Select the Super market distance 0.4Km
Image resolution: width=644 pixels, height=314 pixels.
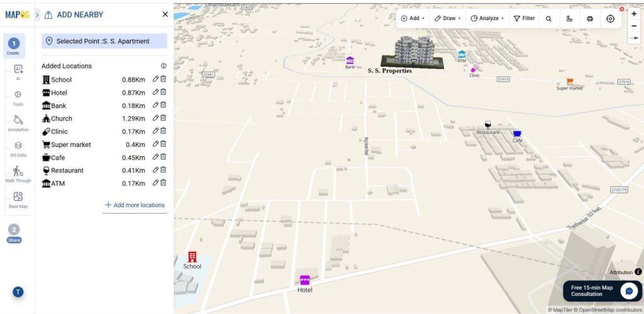point(135,144)
